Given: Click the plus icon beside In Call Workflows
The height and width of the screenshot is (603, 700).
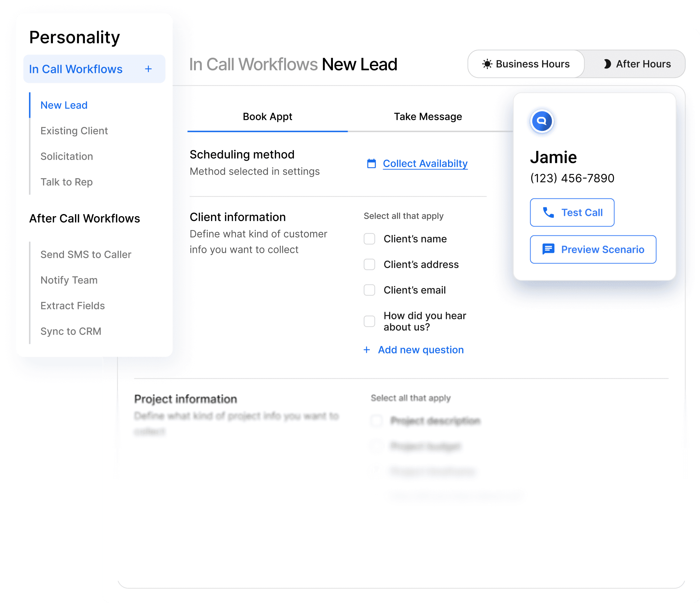Looking at the screenshot, I should tap(149, 69).
